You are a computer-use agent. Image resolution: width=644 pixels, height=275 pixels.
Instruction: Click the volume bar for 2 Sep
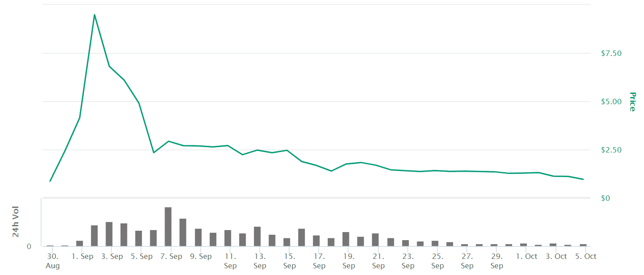click(94, 236)
